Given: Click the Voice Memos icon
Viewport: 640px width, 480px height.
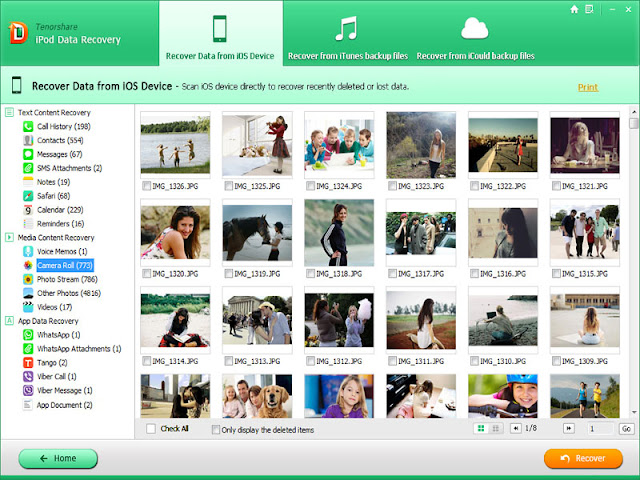Looking at the screenshot, I should tap(28, 251).
